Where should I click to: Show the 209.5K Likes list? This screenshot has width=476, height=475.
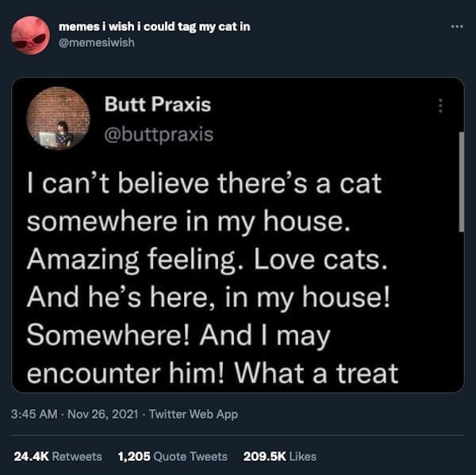tap(279, 457)
